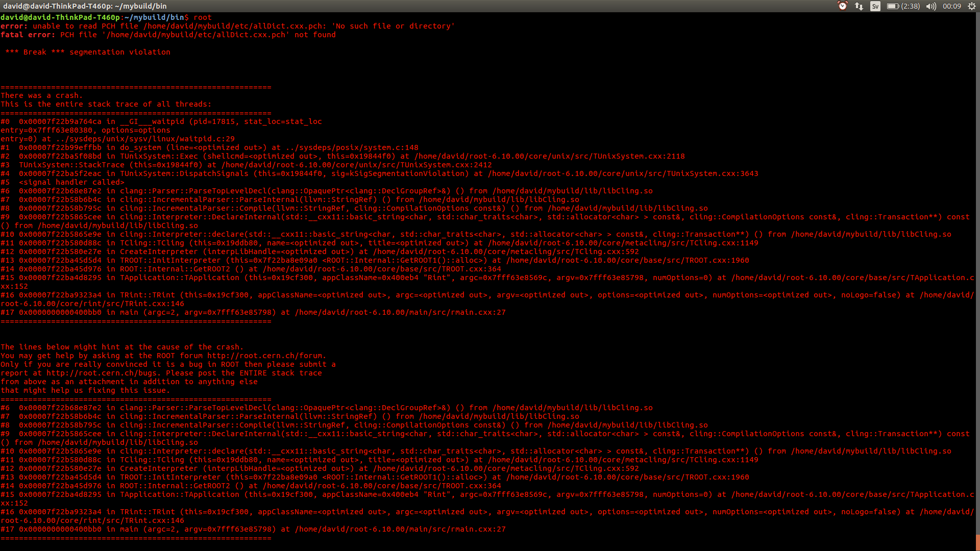Viewport: 980px width, 551px height.
Task: Open the alarm clock indicator
Action: (843, 6)
